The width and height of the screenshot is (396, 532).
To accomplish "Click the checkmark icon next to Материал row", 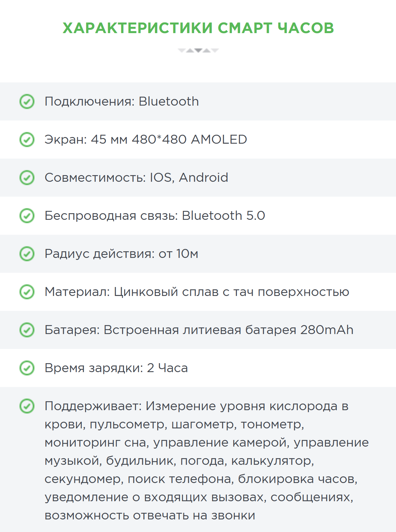I will click(x=27, y=292).
